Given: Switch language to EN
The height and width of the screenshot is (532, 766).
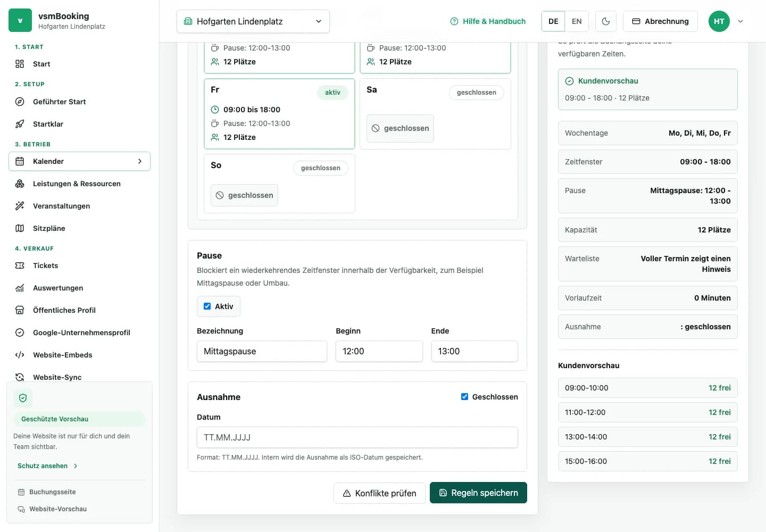Looking at the screenshot, I should (577, 21).
